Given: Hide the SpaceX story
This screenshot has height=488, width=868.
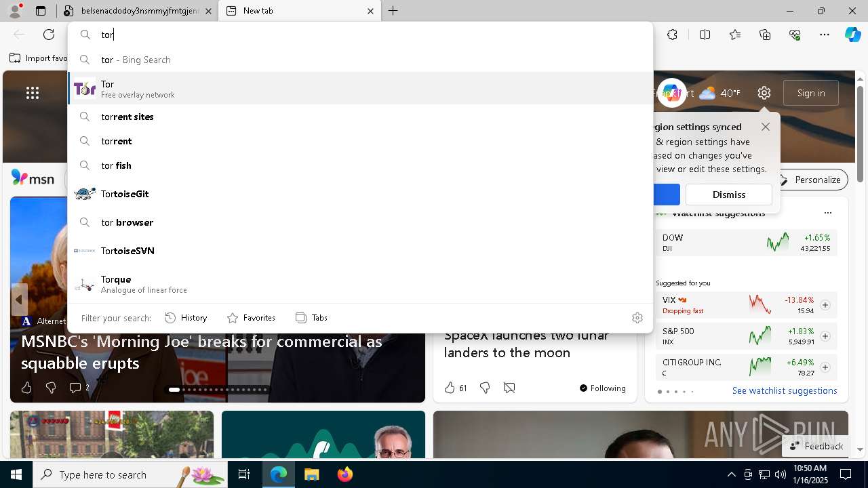Looking at the screenshot, I should [x=509, y=388].
